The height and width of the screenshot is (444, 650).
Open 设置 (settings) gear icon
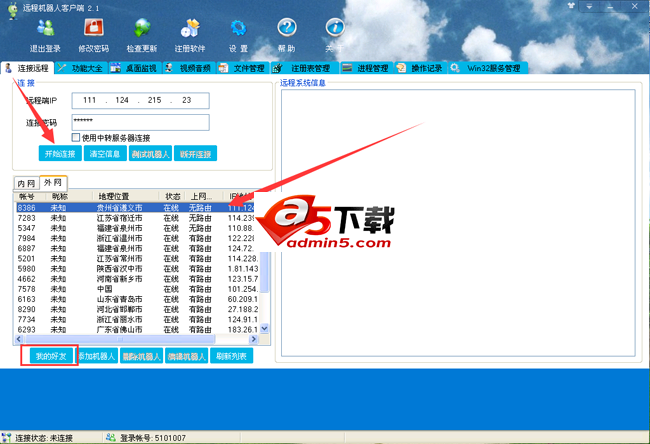(238, 35)
